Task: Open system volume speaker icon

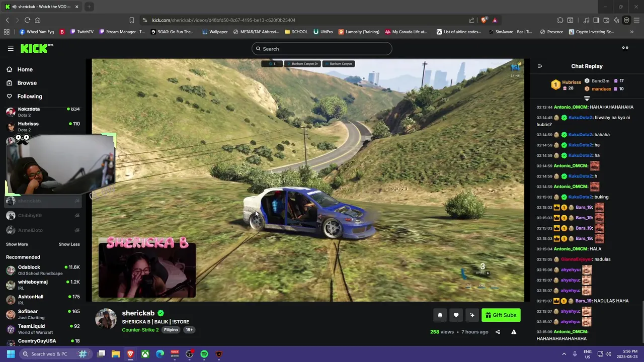Action: coord(607,354)
